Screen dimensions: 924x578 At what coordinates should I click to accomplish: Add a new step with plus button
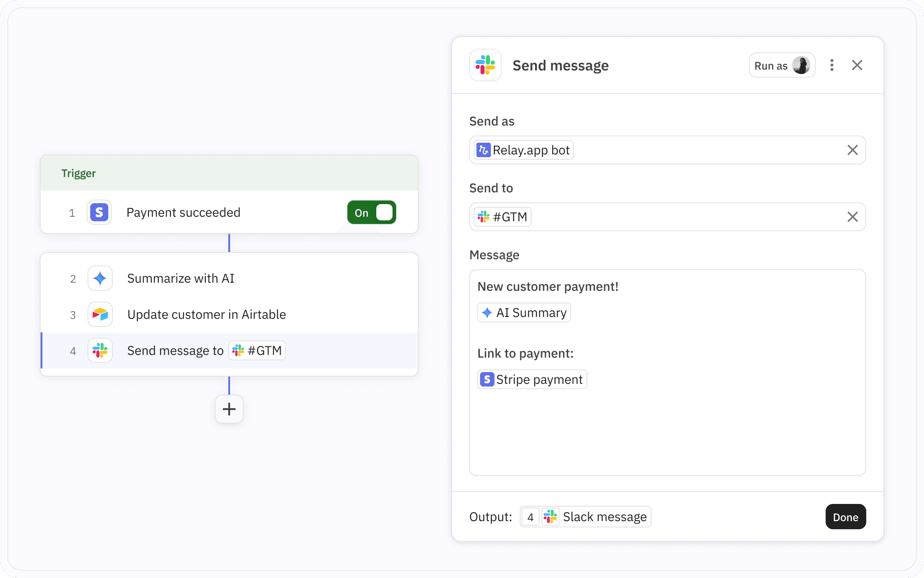[x=229, y=409]
